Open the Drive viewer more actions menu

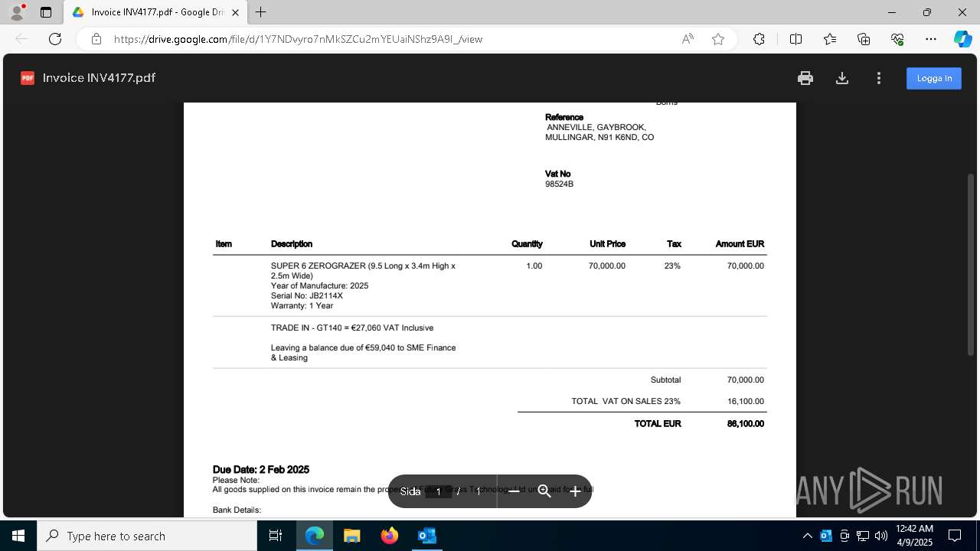[x=879, y=78]
